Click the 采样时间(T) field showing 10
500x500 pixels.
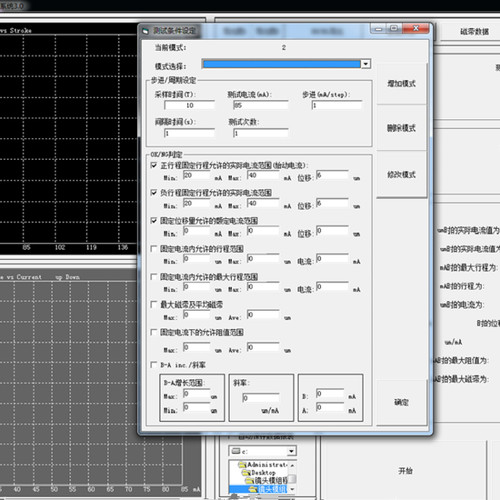[x=189, y=105]
